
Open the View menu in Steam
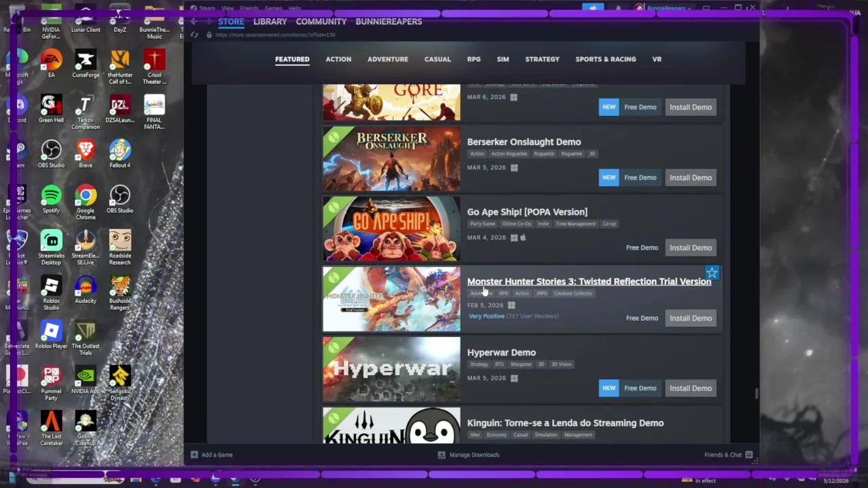pos(228,8)
